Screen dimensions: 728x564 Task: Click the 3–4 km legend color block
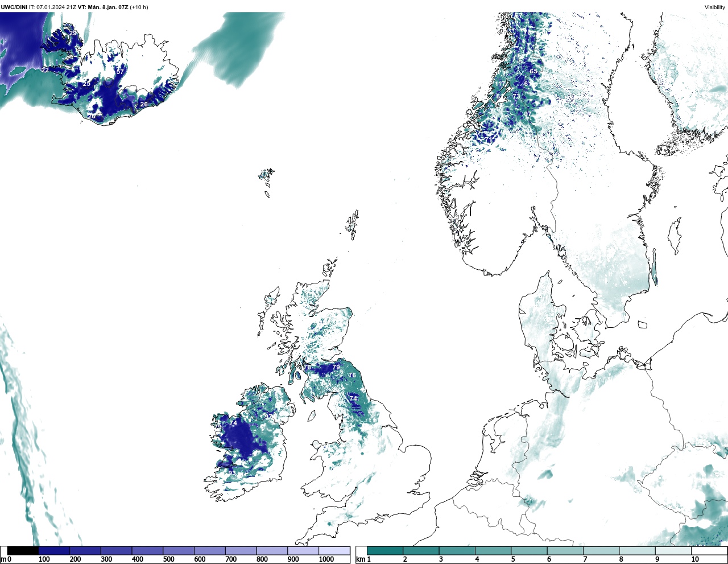pyautogui.click(x=457, y=550)
